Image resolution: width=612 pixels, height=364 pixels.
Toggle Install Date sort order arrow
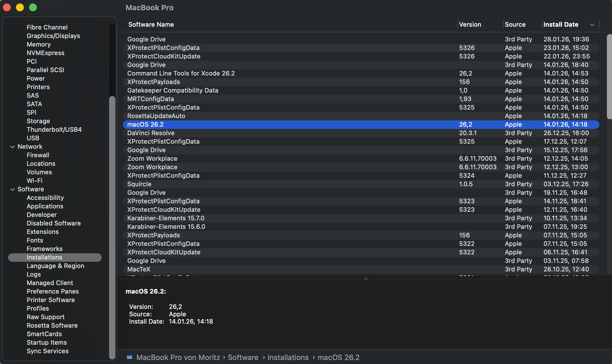click(592, 25)
